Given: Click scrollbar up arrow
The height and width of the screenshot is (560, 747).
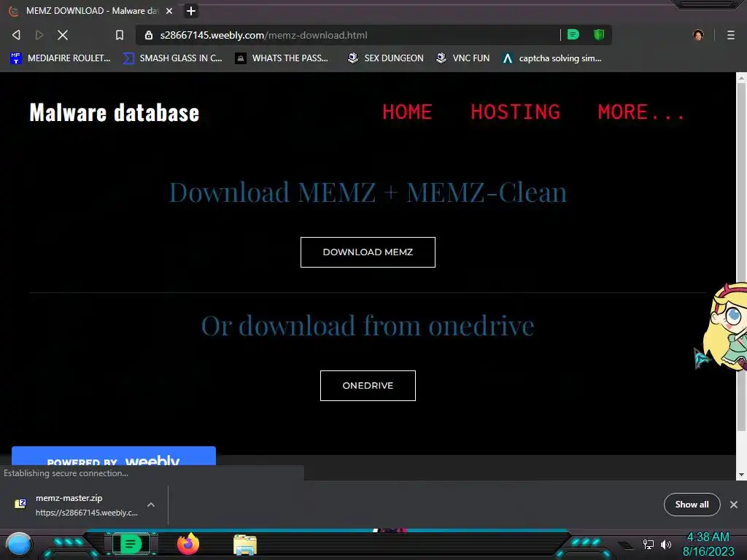Looking at the screenshot, I should coord(741,79).
